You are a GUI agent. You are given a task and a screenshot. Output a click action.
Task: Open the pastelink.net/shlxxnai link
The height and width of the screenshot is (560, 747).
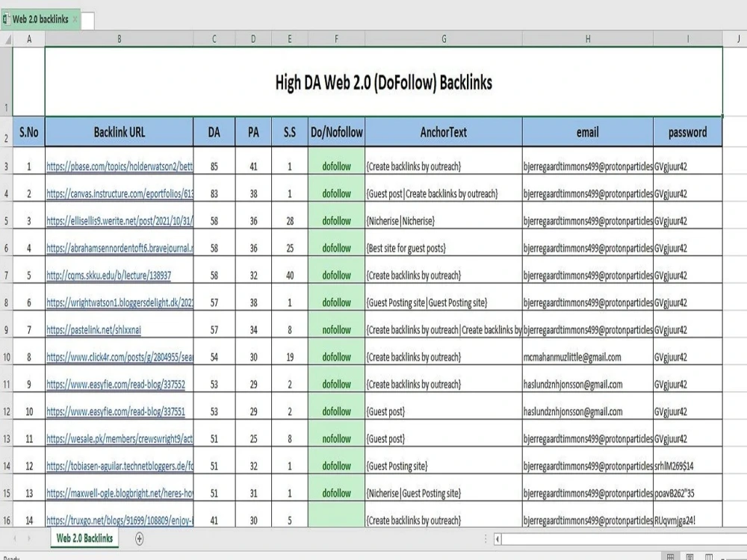pyautogui.click(x=93, y=329)
